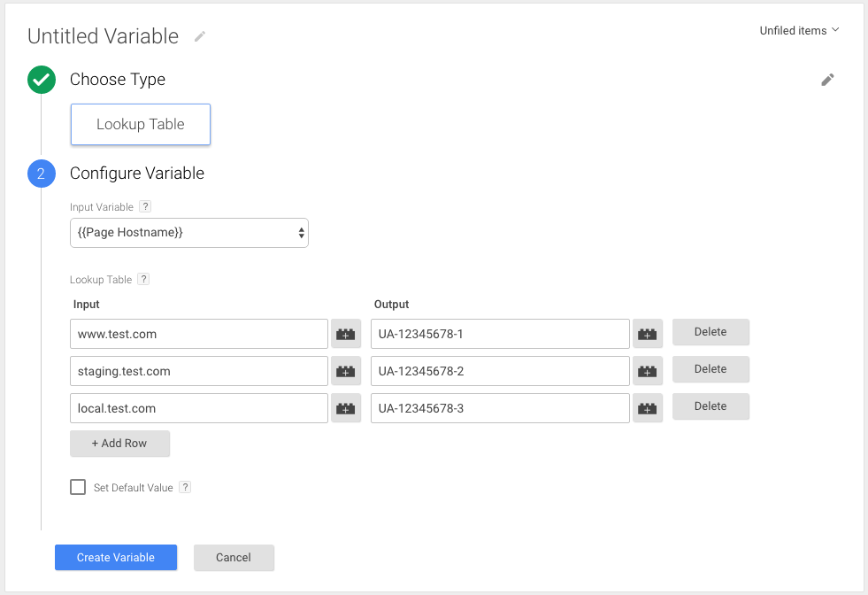Enable the Set Default Value checkbox
The height and width of the screenshot is (595, 868).
pos(78,487)
